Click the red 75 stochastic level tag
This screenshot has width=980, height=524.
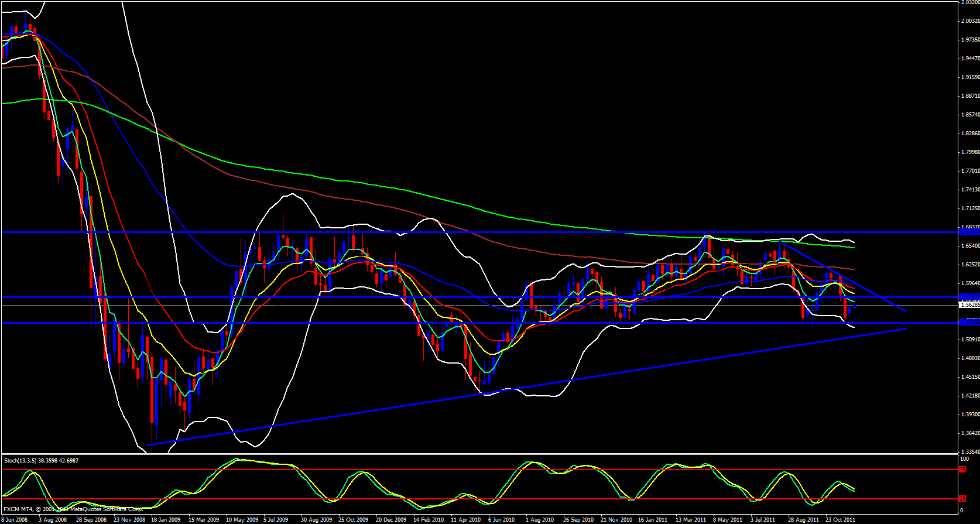[962, 470]
